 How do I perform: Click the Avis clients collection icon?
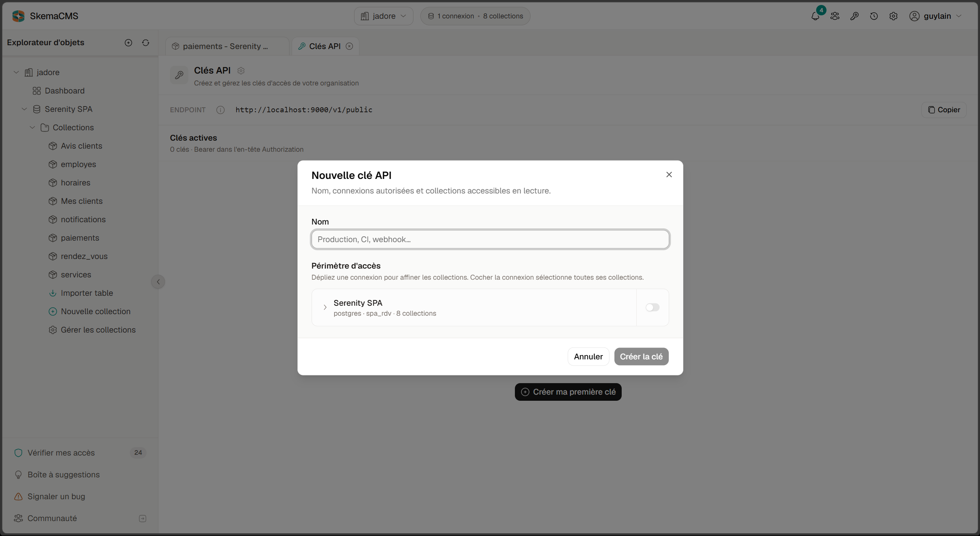point(53,146)
